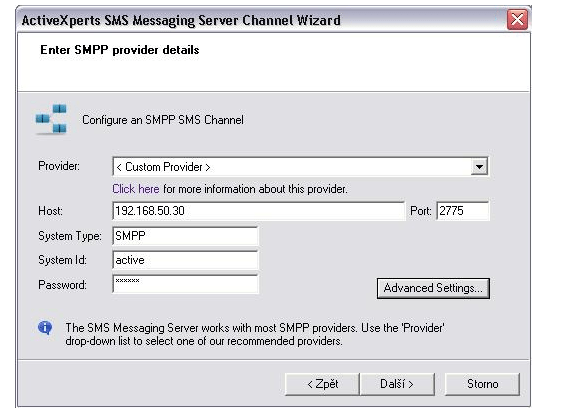564x418 pixels.
Task: Cancel the wizard with Storno
Action: coord(482,384)
